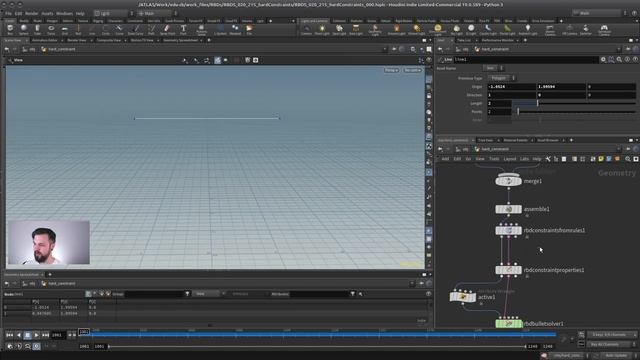This screenshot has height=360, width=640.
Task: Add an Area Light from shelf
Action: click(356, 29)
